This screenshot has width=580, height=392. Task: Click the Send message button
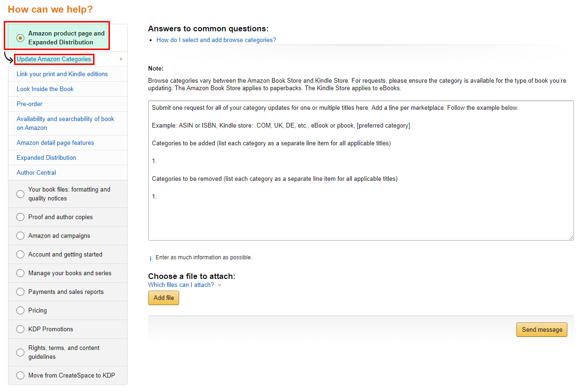pyautogui.click(x=542, y=330)
